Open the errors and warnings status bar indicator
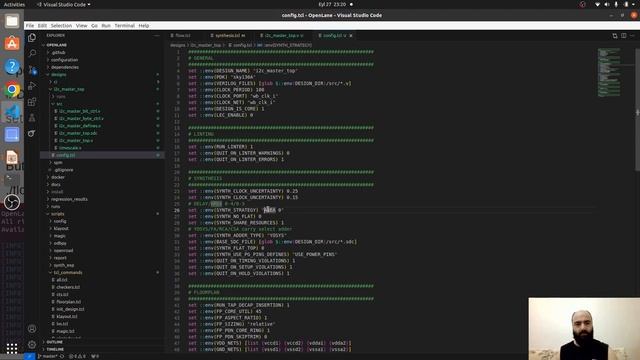 pyautogui.click(x=77, y=356)
